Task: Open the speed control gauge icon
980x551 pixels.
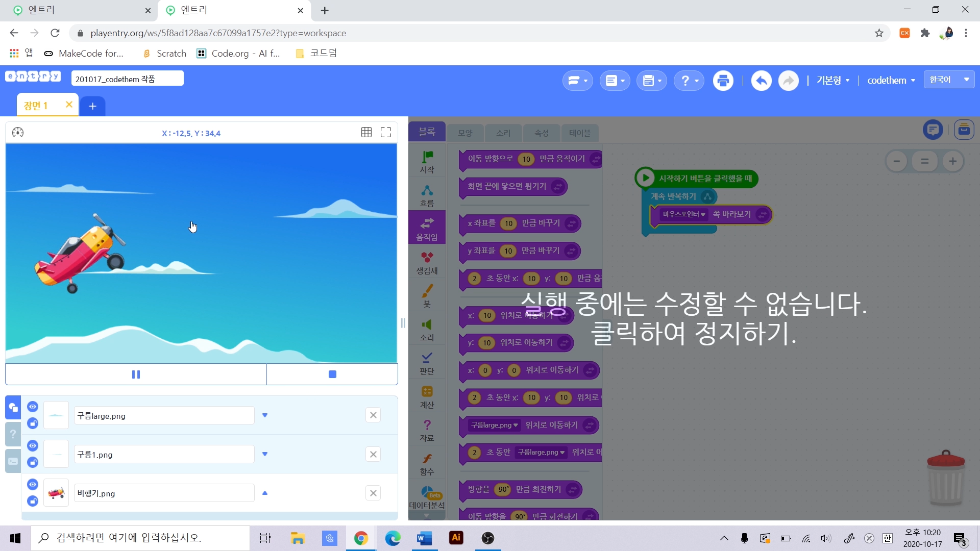Action: pyautogui.click(x=18, y=133)
